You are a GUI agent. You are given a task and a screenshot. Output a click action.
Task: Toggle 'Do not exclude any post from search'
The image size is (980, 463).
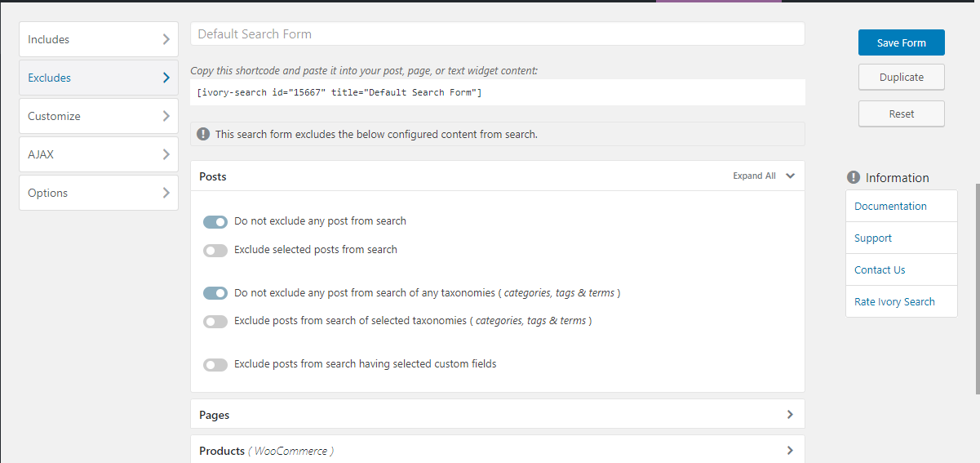[215, 222]
